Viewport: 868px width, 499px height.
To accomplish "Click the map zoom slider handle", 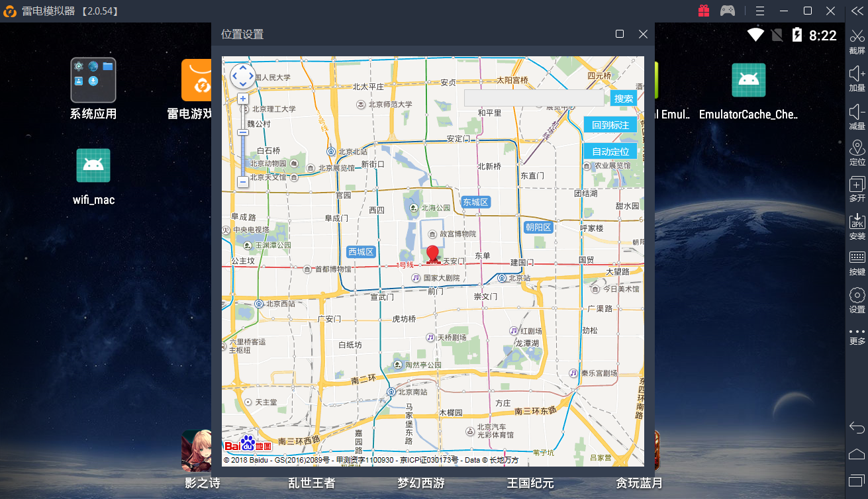I will click(243, 132).
